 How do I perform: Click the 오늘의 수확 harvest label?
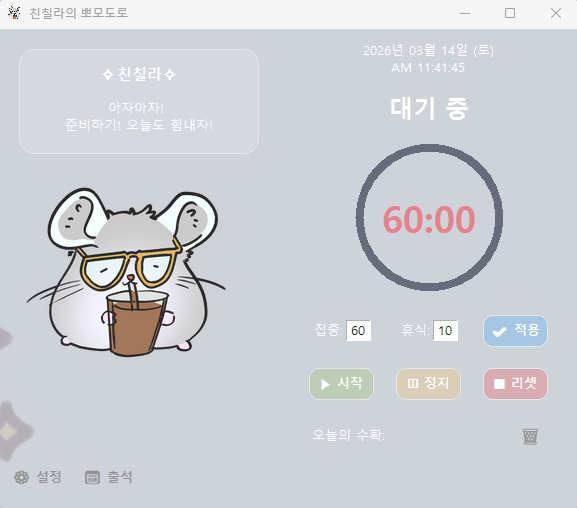pyautogui.click(x=348, y=435)
